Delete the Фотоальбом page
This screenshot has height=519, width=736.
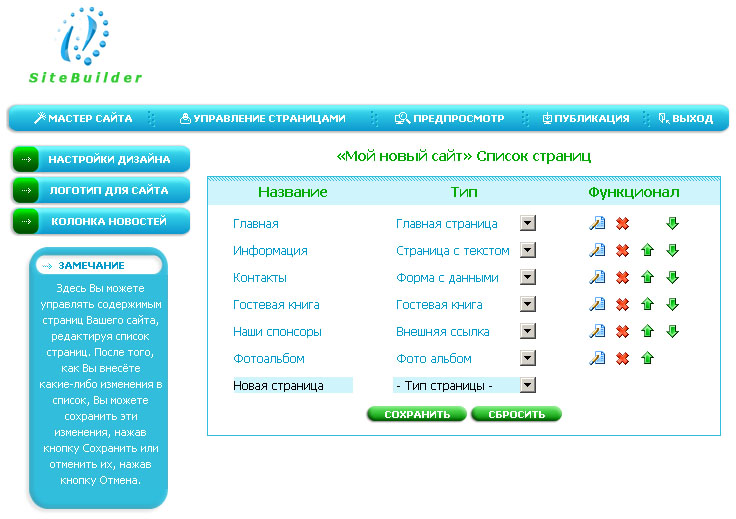point(622,359)
